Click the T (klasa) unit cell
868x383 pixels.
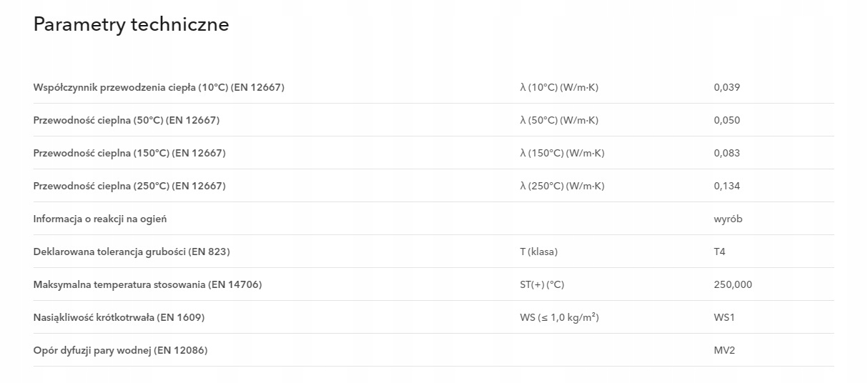[x=538, y=252]
